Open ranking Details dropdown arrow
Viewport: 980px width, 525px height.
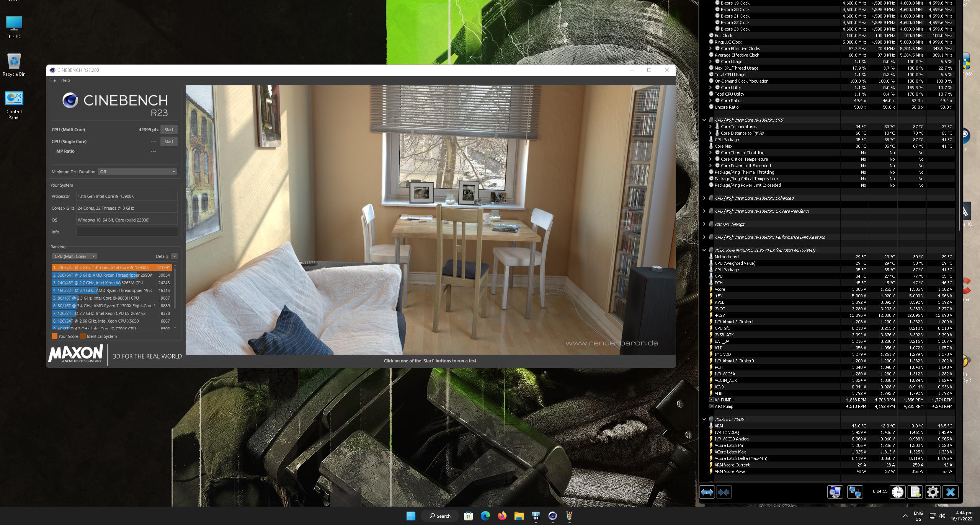[x=174, y=256]
